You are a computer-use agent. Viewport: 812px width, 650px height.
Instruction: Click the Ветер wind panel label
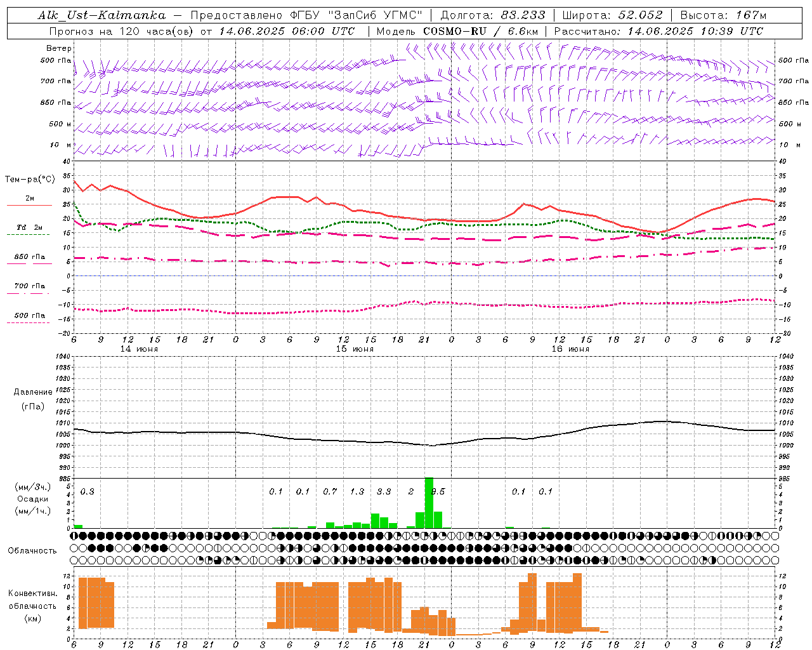click(x=59, y=48)
